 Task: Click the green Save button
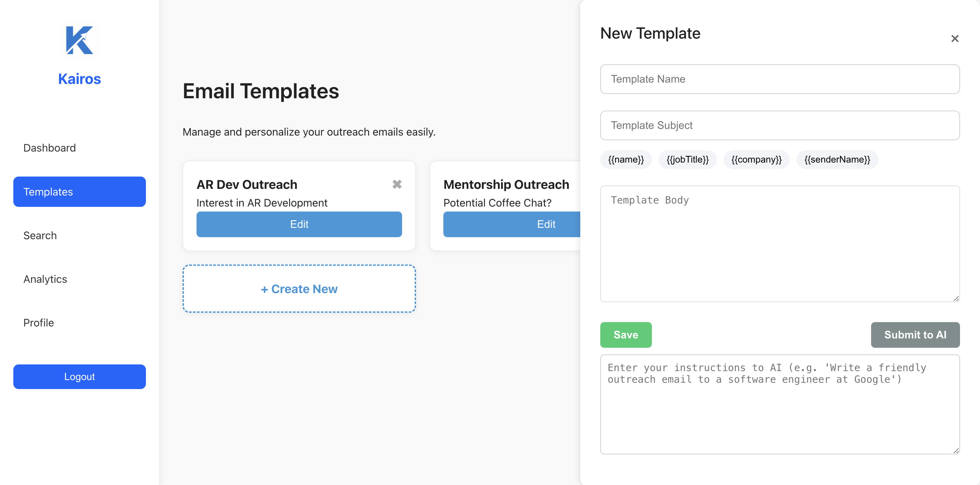(626, 335)
